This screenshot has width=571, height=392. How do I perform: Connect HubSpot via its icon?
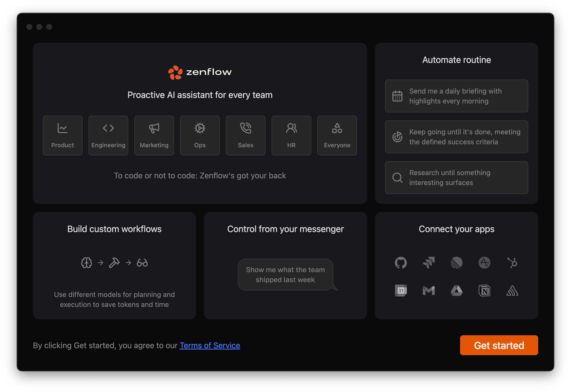[x=512, y=263]
